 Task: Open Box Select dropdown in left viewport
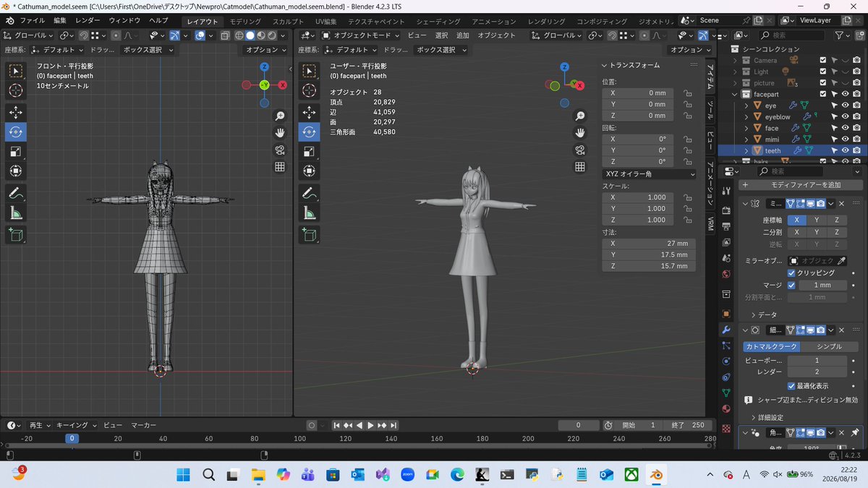pyautogui.click(x=148, y=50)
